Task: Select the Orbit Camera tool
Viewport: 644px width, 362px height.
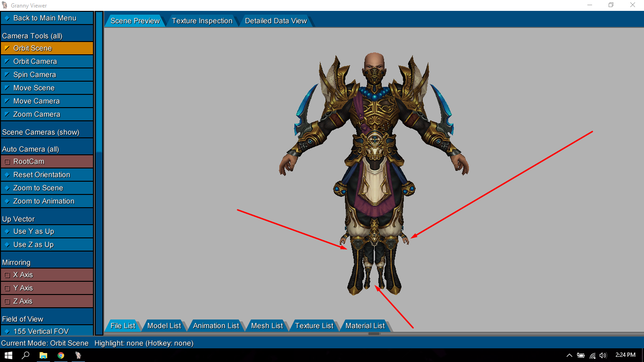Action: coord(47,61)
